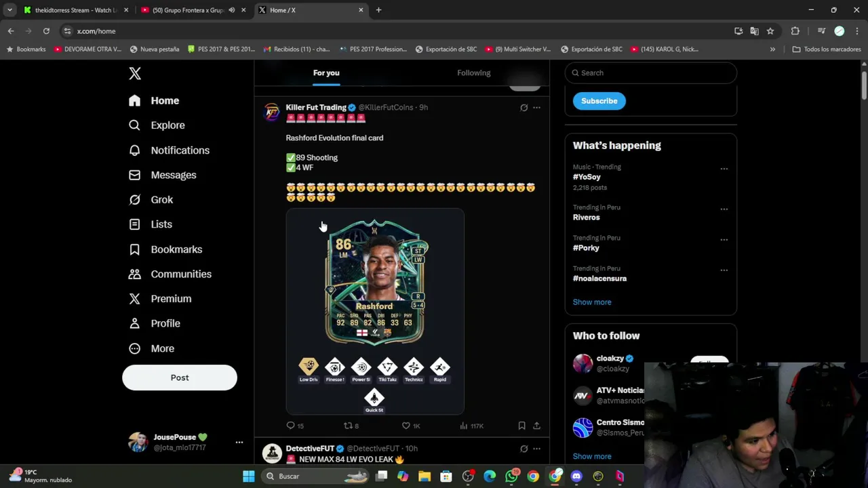Open the #YoSoy trending topic
This screenshot has height=488, width=868.
tap(587, 177)
